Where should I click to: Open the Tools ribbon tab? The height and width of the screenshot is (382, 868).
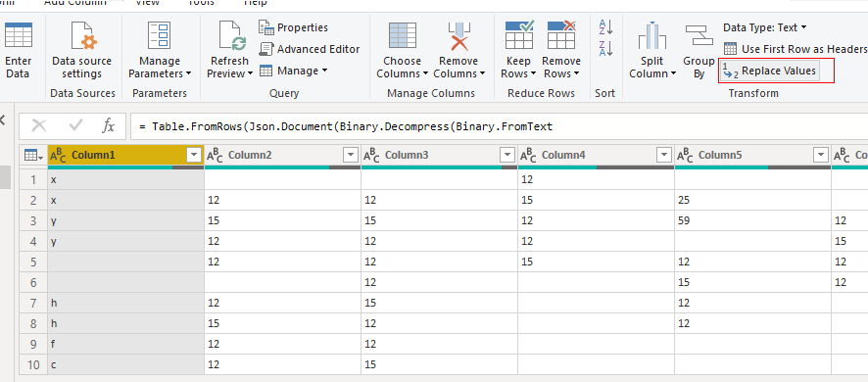[202, 3]
